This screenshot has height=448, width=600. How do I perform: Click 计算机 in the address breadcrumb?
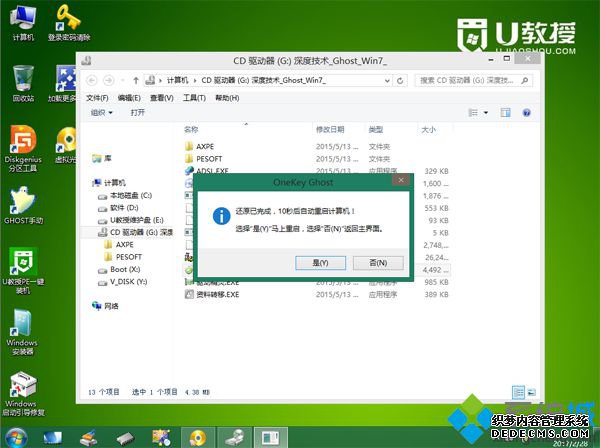[177, 80]
